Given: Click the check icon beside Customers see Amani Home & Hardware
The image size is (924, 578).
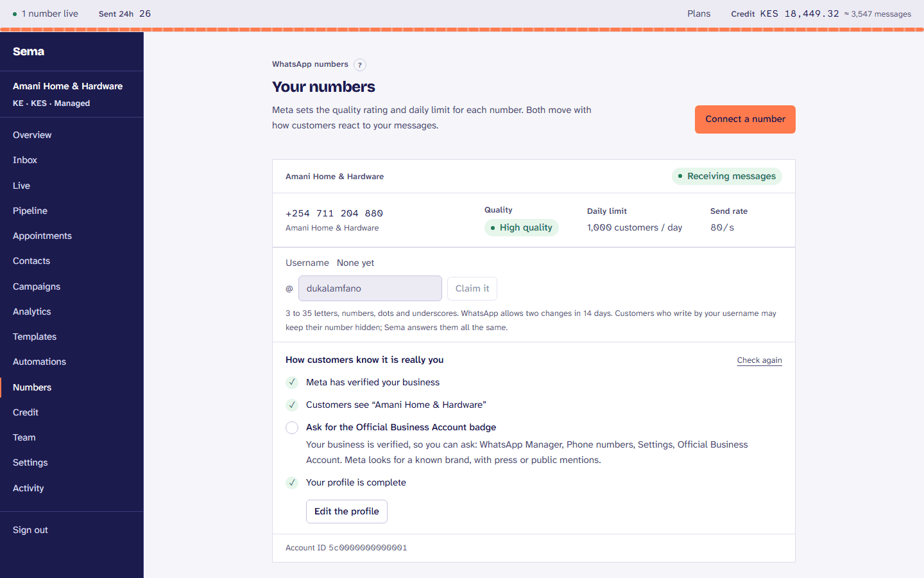Looking at the screenshot, I should point(292,405).
